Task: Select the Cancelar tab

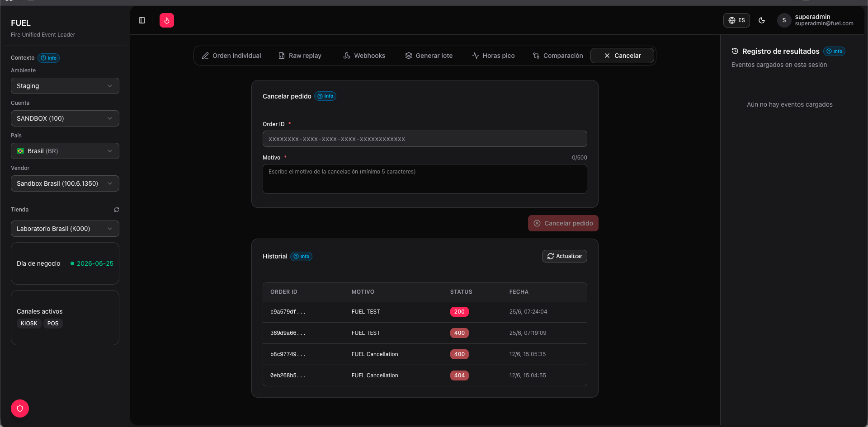Action: pyautogui.click(x=622, y=56)
